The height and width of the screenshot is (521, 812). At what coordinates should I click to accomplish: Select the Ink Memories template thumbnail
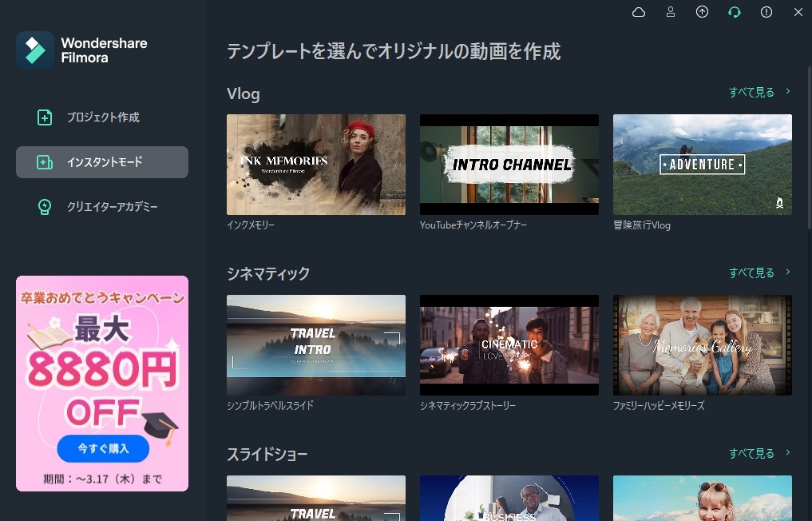[x=316, y=165]
